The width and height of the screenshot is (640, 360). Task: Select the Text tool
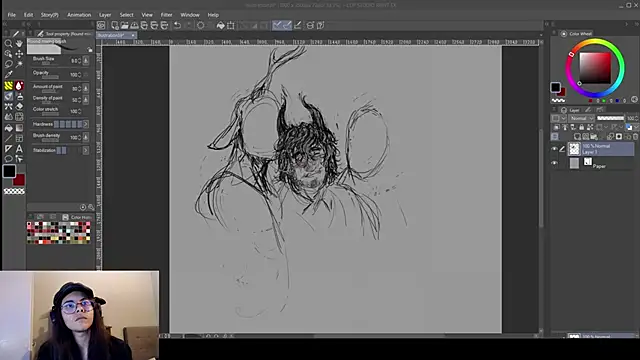19,149
